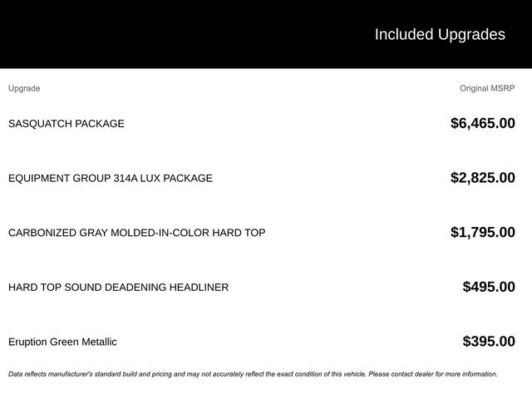Select the $2,825.00 MSRP value
Screen dimensions: 532x399
coord(482,178)
